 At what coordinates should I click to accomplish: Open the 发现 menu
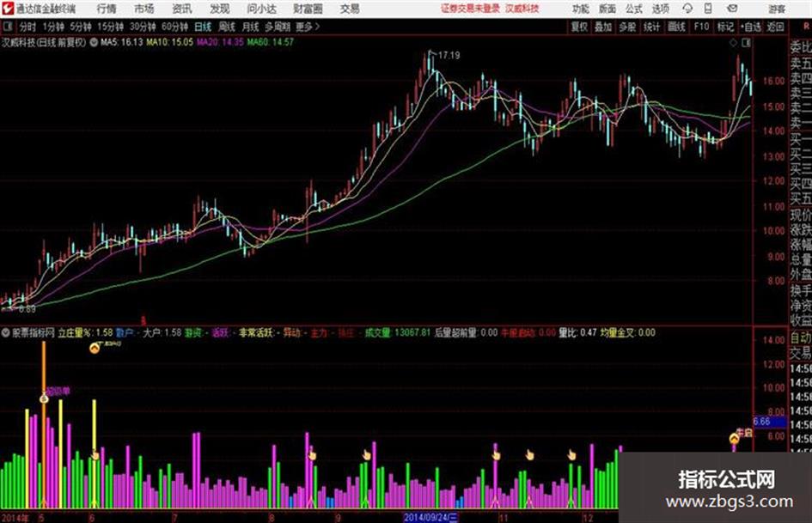click(x=220, y=9)
